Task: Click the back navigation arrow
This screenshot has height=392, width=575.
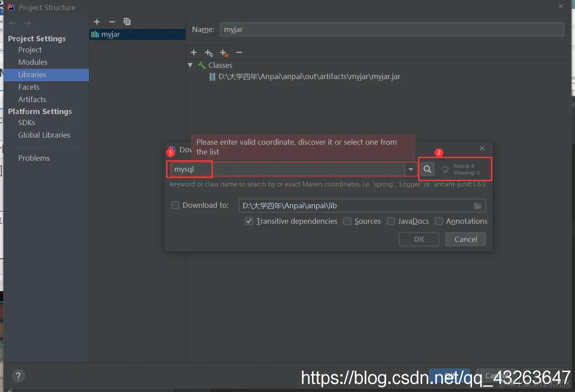Action: coord(12,23)
